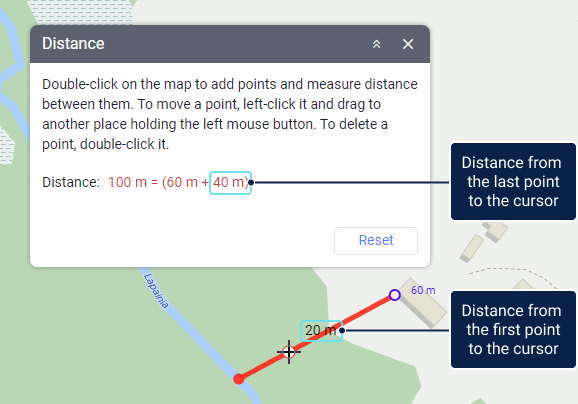Click small buildings above the dashed path
Viewport: 578px width, 404px height.
point(484,241)
